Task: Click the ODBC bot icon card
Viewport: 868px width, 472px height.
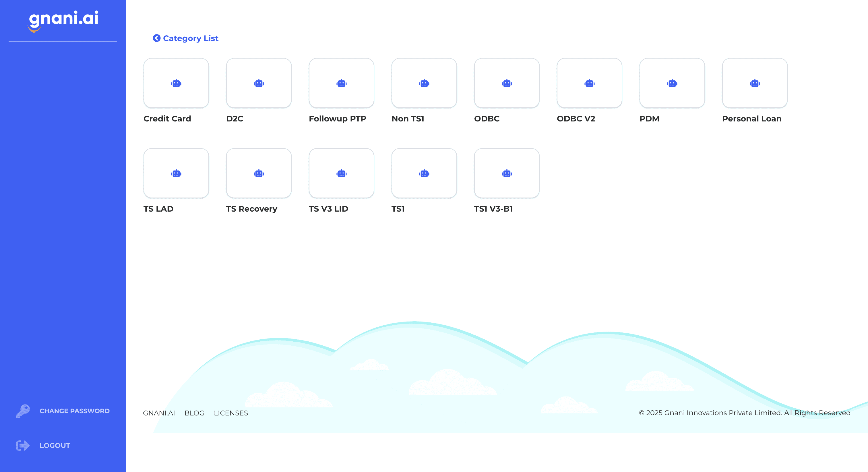Action: tap(506, 83)
